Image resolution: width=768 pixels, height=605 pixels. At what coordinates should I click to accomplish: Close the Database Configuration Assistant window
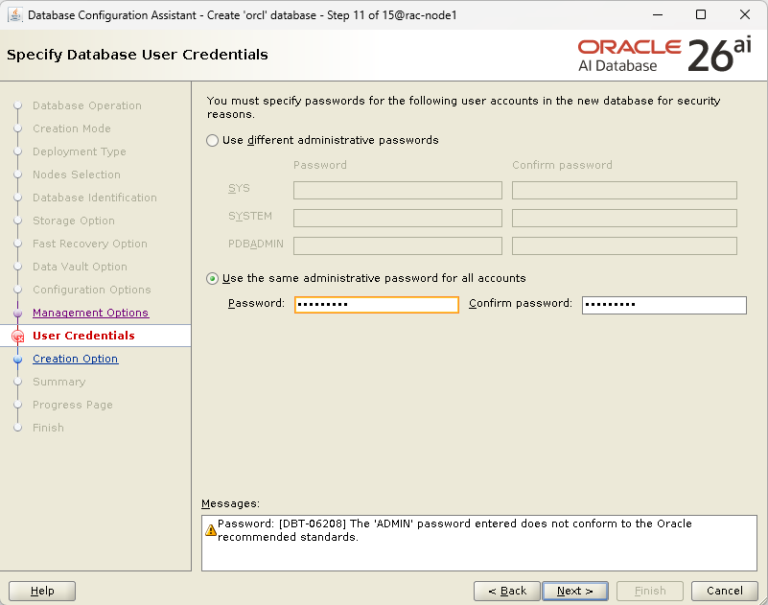[744, 15]
